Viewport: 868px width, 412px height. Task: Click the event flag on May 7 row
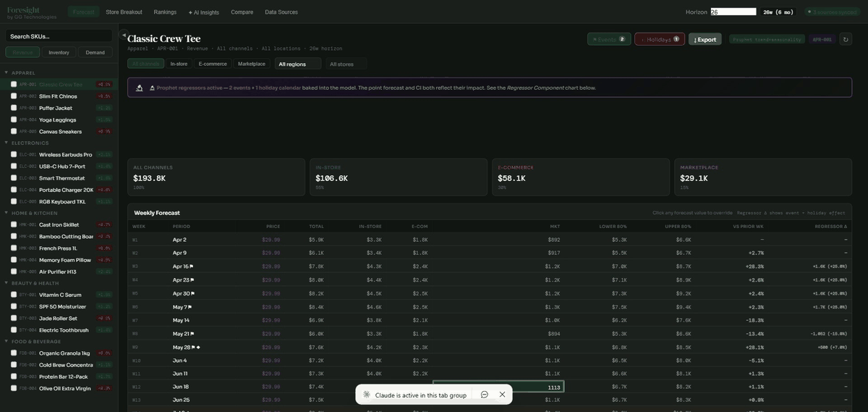click(190, 307)
